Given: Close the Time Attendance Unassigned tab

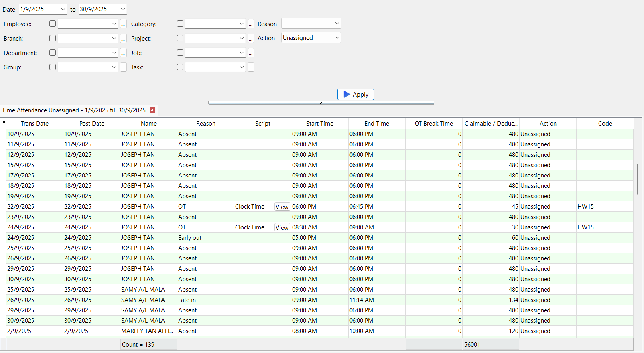Looking at the screenshot, I should point(152,110).
